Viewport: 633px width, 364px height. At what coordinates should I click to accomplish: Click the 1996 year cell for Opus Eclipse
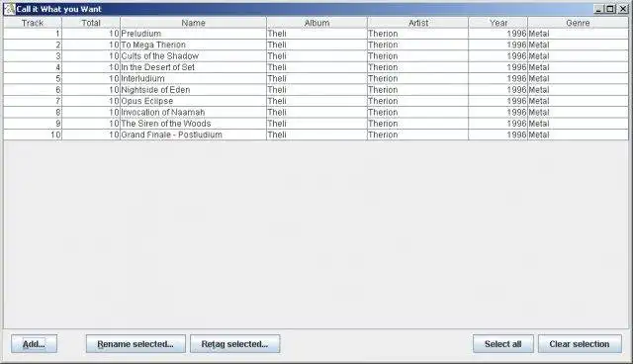tap(498, 101)
